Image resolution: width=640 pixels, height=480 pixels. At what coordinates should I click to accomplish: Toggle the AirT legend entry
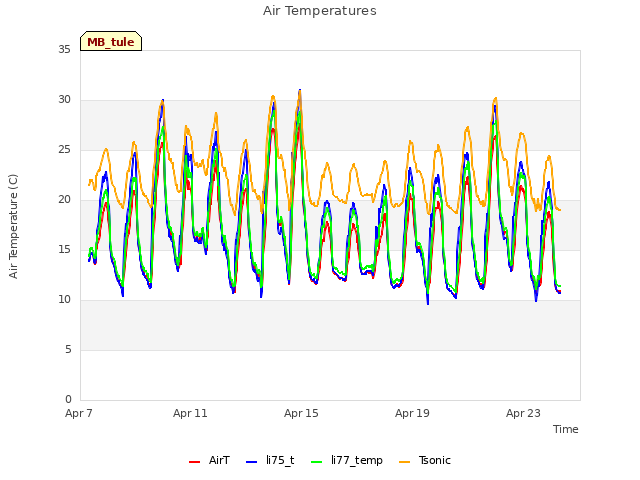point(209,460)
